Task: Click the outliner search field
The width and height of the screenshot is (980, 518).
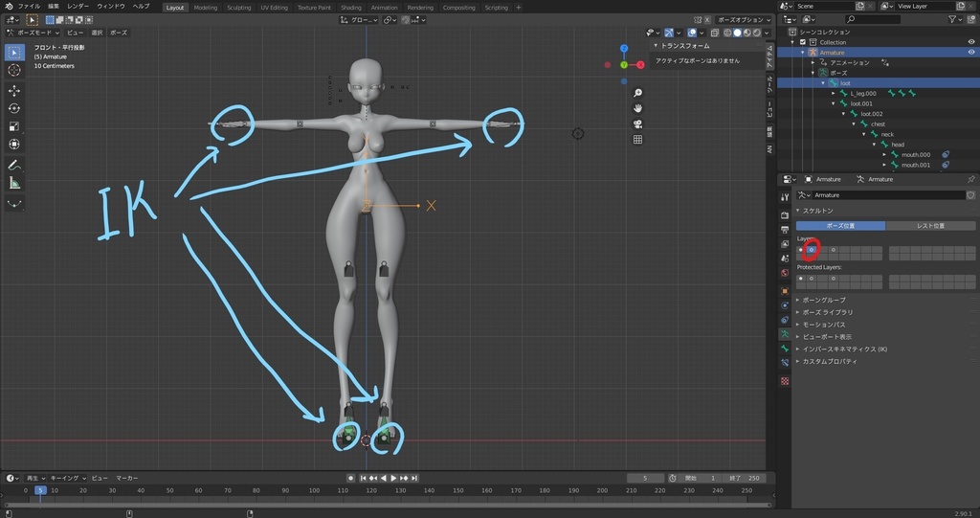Action: pos(873,19)
